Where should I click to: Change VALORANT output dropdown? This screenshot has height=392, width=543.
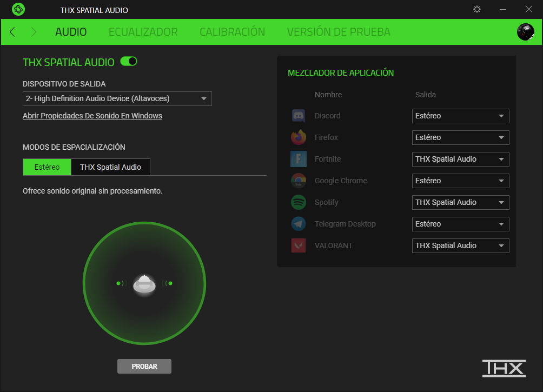pyautogui.click(x=461, y=246)
